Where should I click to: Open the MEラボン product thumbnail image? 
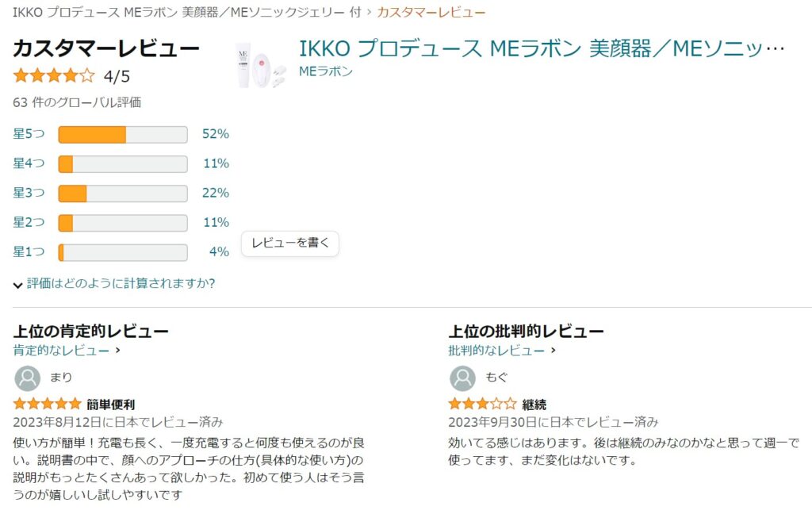coord(261,64)
